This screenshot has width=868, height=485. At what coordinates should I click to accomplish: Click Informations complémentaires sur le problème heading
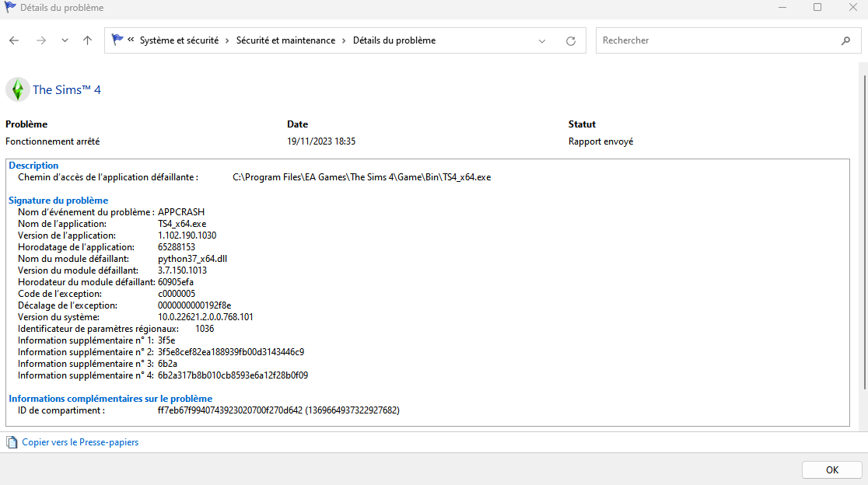tap(110, 399)
